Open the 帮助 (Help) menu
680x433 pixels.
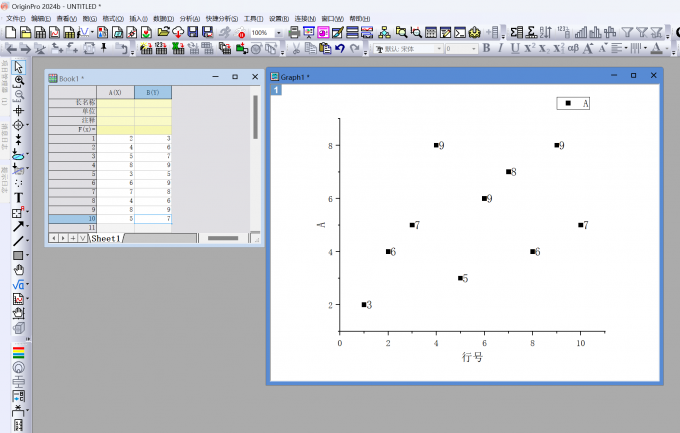pos(360,19)
